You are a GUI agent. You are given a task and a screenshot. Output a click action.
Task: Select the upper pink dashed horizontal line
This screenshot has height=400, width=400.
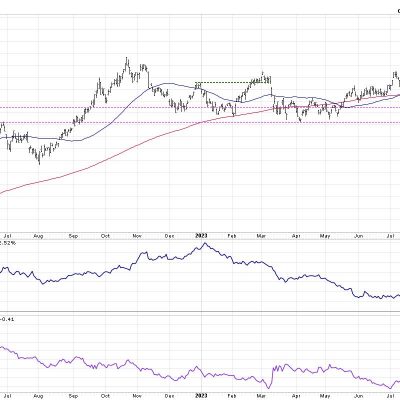tap(200, 107)
